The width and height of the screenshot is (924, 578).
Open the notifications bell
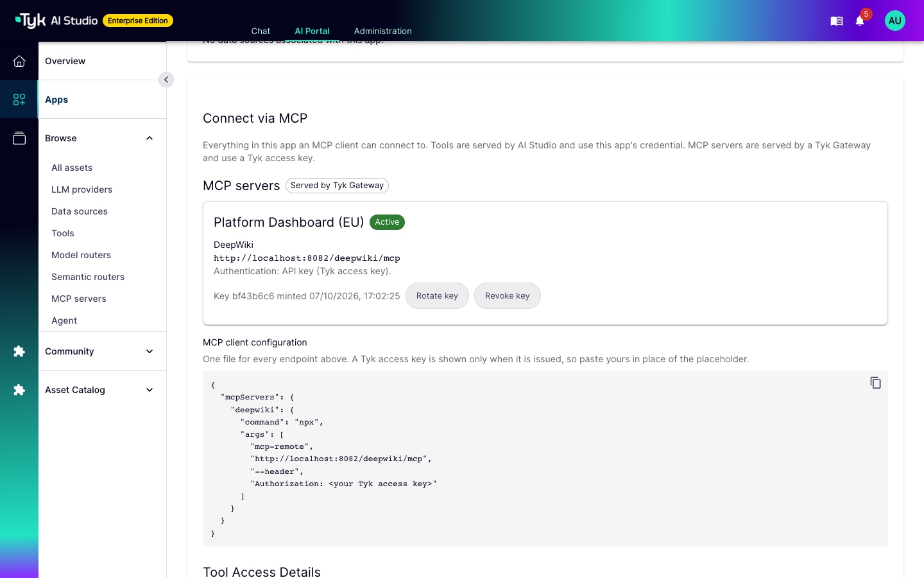860,21
